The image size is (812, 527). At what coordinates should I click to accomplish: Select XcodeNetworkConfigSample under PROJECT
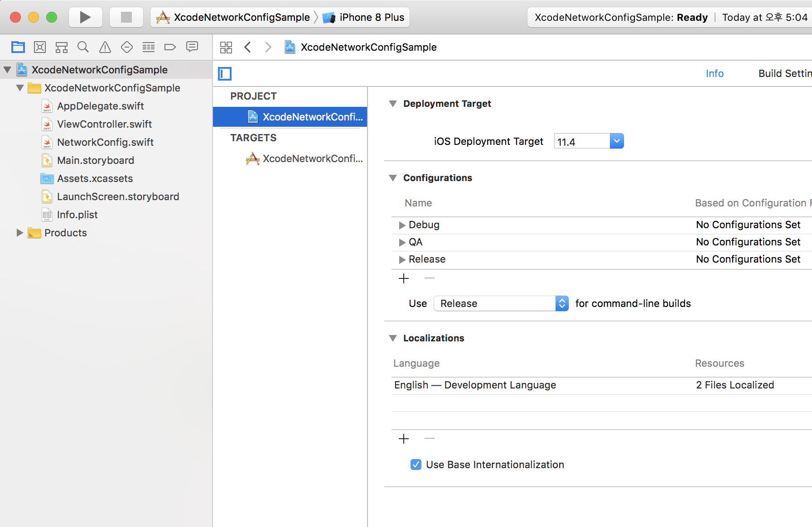click(290, 117)
